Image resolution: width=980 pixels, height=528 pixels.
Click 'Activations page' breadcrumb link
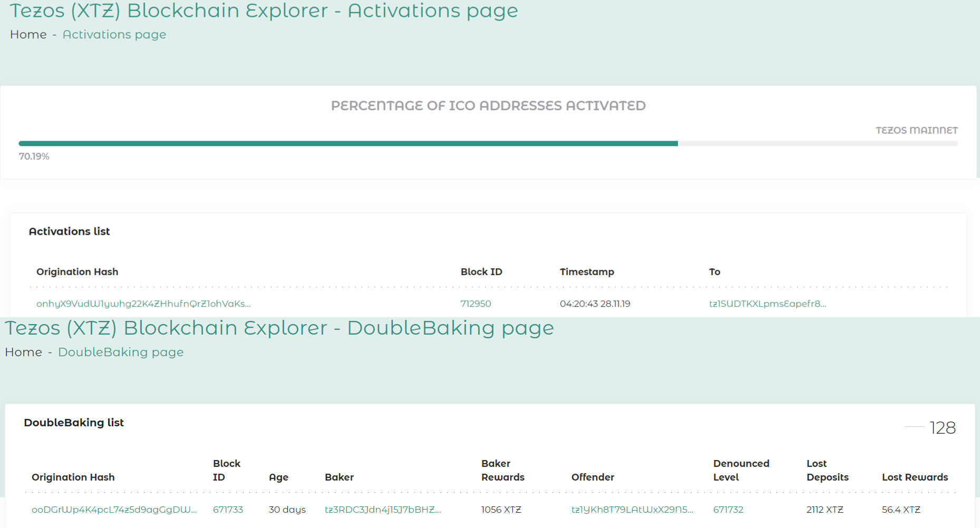[x=114, y=34]
